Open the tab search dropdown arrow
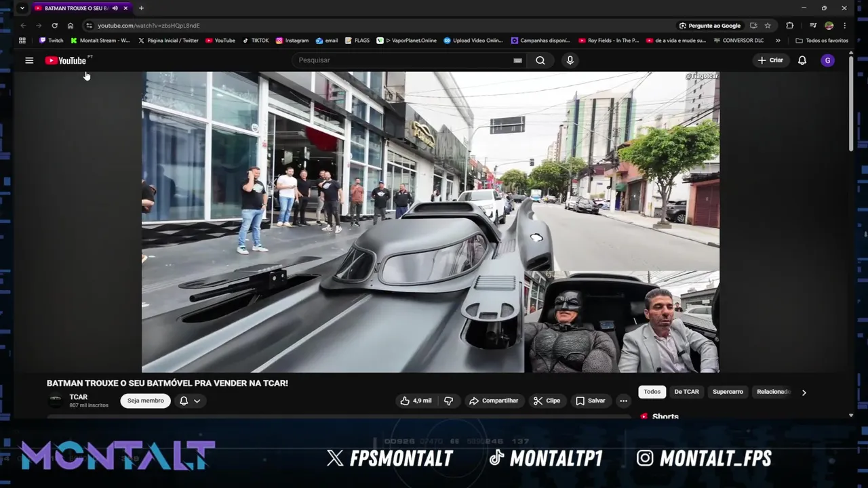868x488 pixels. coord(22,8)
